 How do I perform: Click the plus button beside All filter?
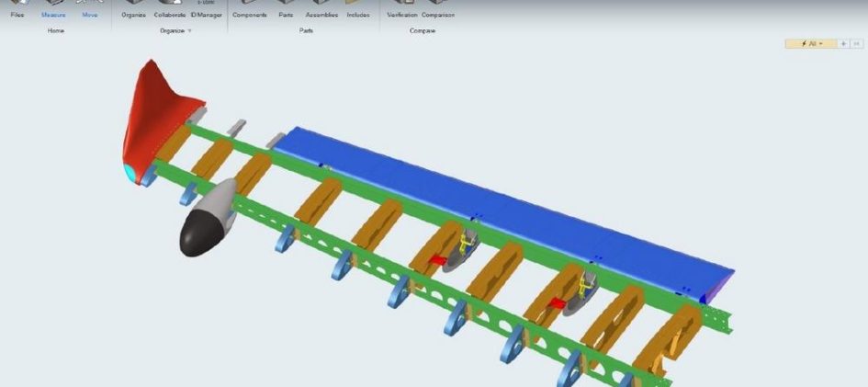844,43
